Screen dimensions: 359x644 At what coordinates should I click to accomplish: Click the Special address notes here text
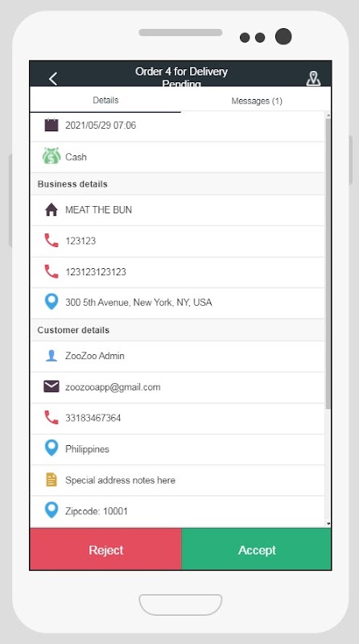click(x=121, y=480)
